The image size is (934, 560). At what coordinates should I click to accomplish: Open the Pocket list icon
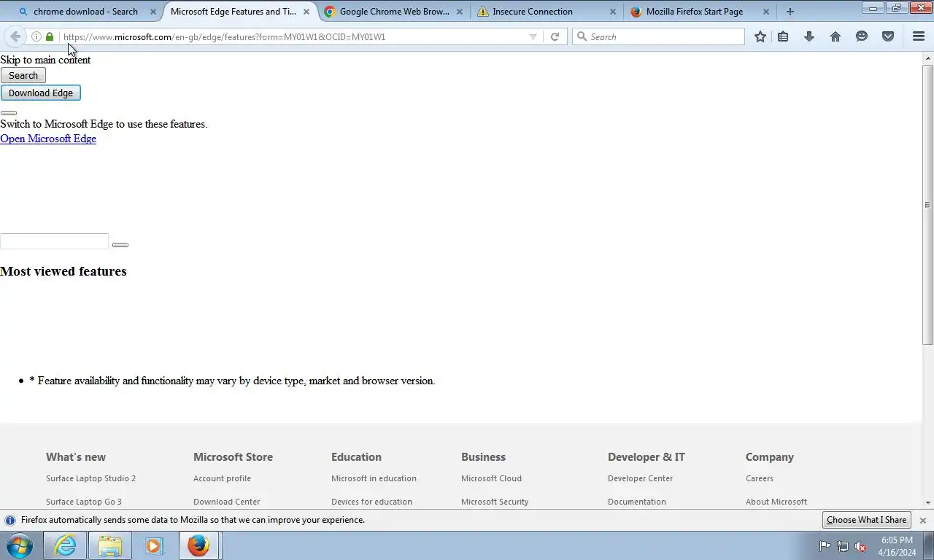point(888,36)
